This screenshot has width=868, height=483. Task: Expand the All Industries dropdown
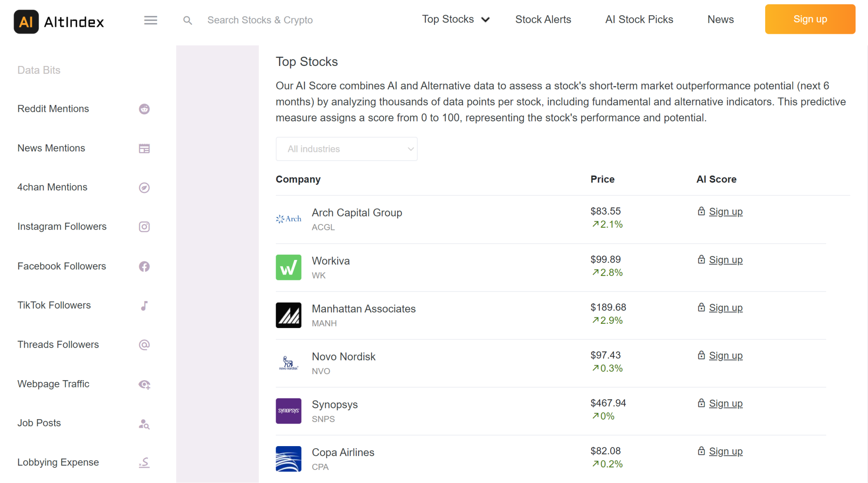347,149
